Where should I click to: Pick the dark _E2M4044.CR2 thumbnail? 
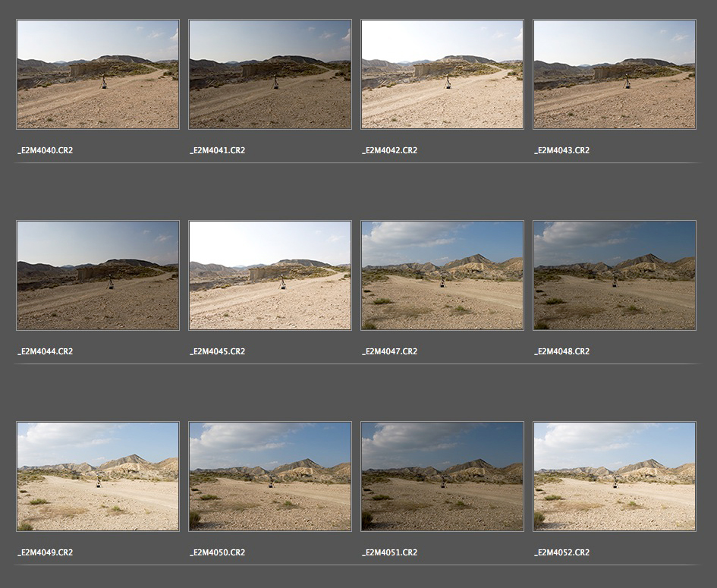click(x=98, y=275)
